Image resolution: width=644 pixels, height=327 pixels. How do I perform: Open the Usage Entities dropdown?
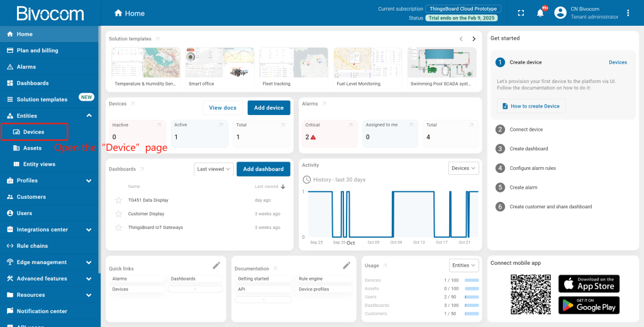coord(464,265)
